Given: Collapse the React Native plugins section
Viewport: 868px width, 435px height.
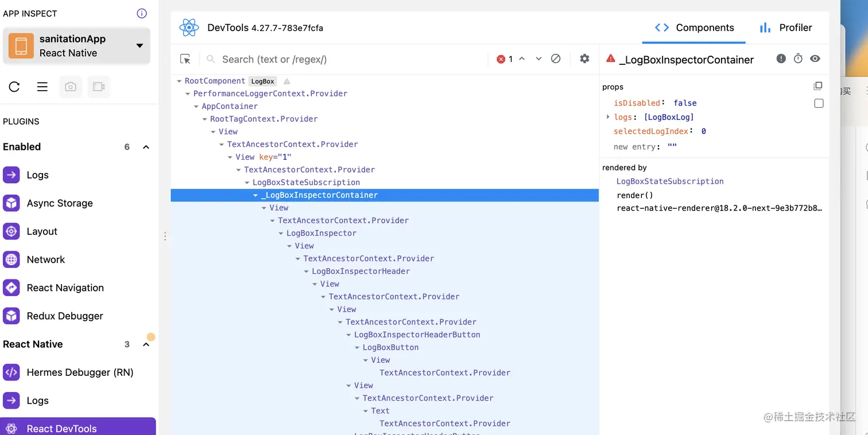Looking at the screenshot, I should click(x=146, y=344).
